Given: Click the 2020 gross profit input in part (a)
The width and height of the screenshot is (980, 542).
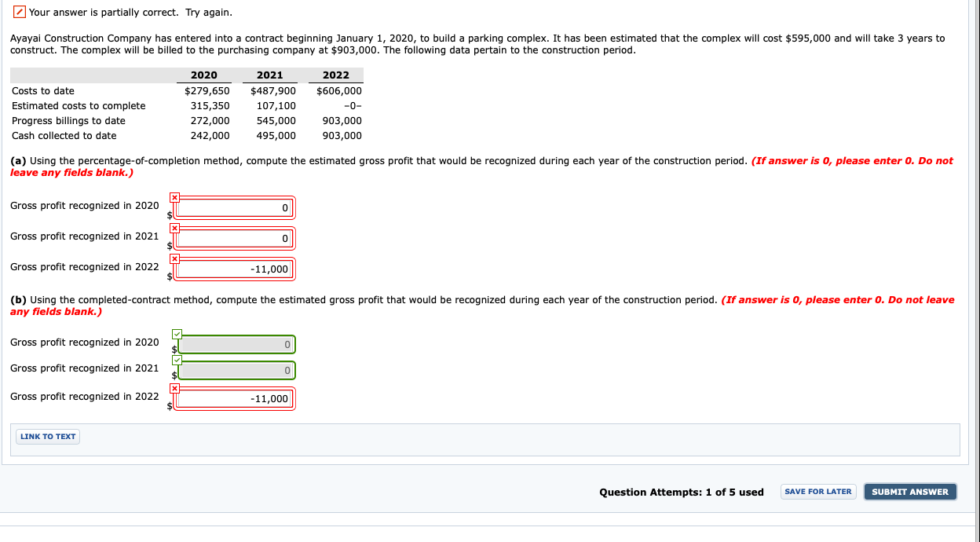Looking at the screenshot, I should (x=236, y=207).
